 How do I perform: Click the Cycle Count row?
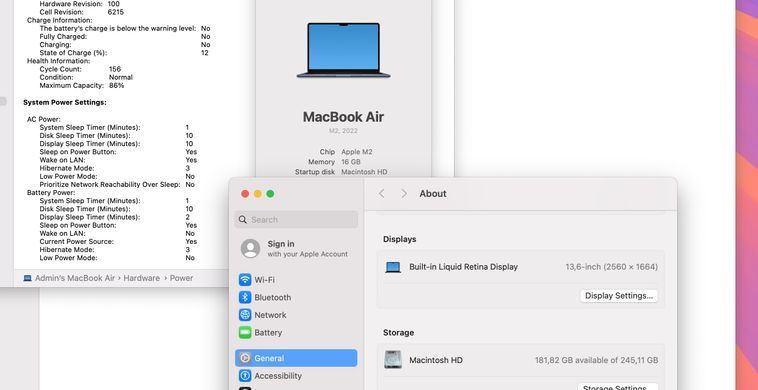[x=80, y=69]
